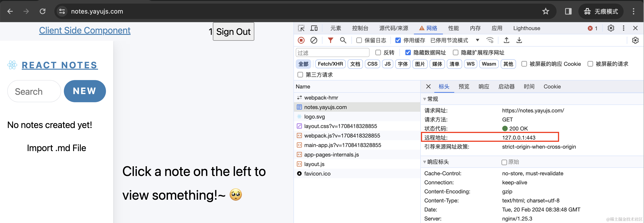Image resolution: width=644 pixels, height=223 pixels.
Task: Click the inspect element picker icon
Action: pos(301,28)
